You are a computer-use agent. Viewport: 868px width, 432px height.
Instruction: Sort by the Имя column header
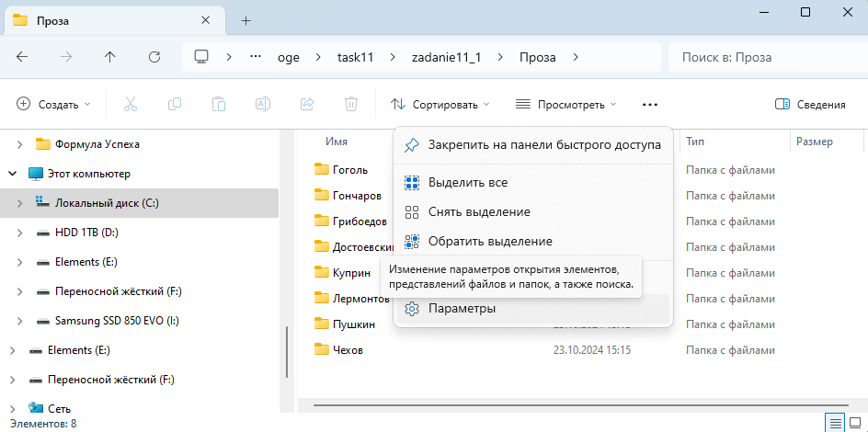pyautogui.click(x=337, y=142)
